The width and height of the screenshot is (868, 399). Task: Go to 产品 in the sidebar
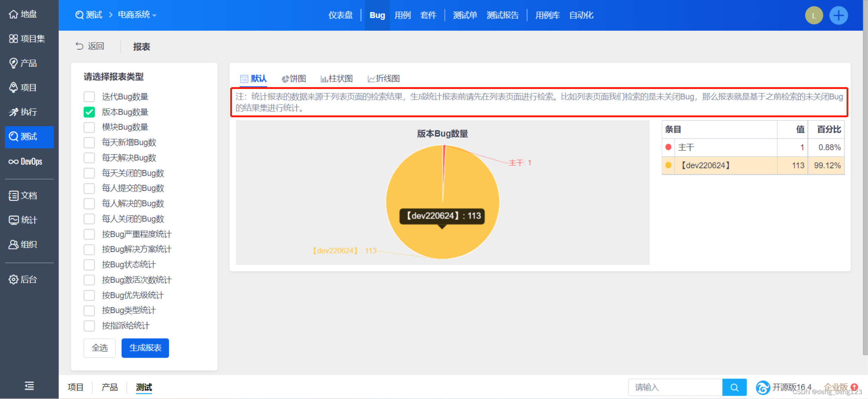point(23,63)
